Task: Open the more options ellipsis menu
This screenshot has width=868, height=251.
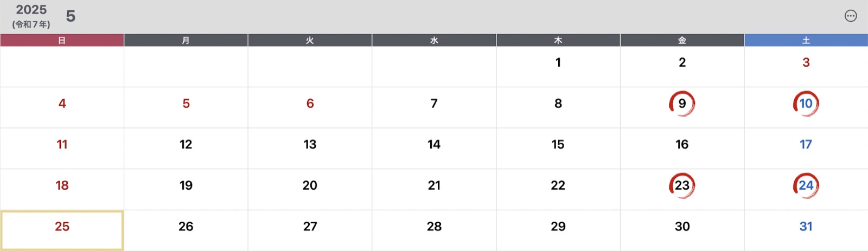Action: [x=851, y=16]
